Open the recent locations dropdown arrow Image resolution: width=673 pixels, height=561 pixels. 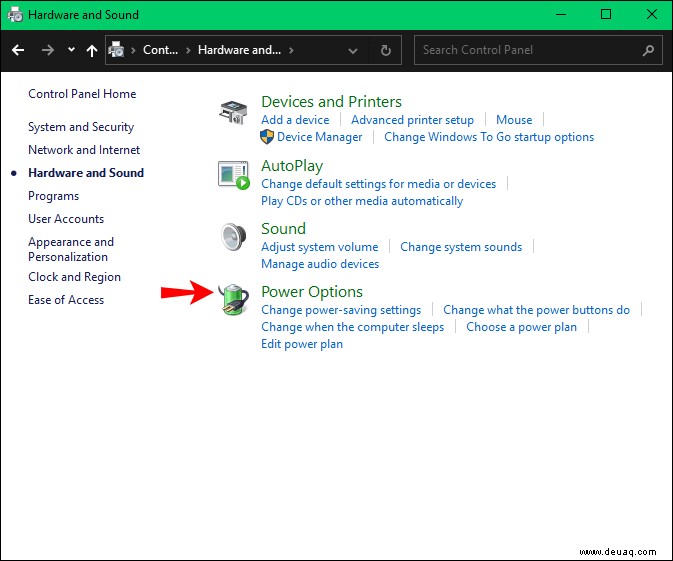(71, 50)
